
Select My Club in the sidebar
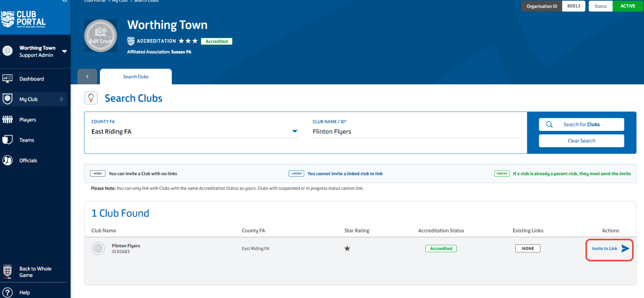click(28, 99)
